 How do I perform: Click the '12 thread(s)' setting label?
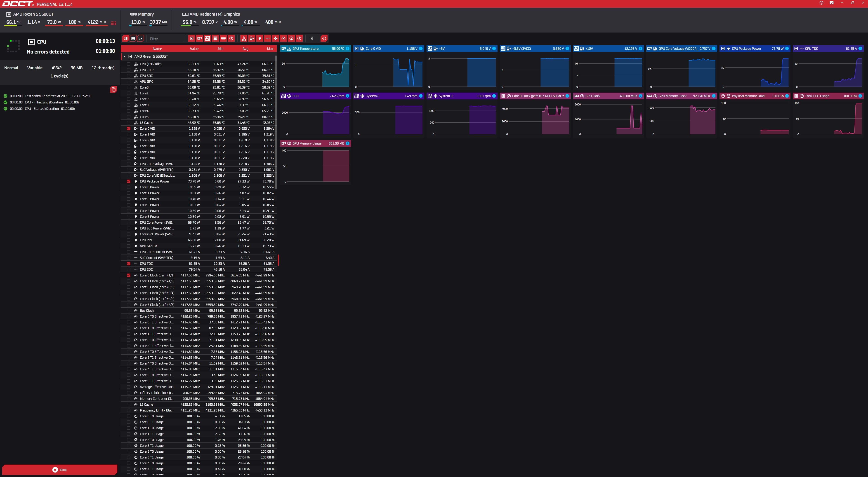103,68
